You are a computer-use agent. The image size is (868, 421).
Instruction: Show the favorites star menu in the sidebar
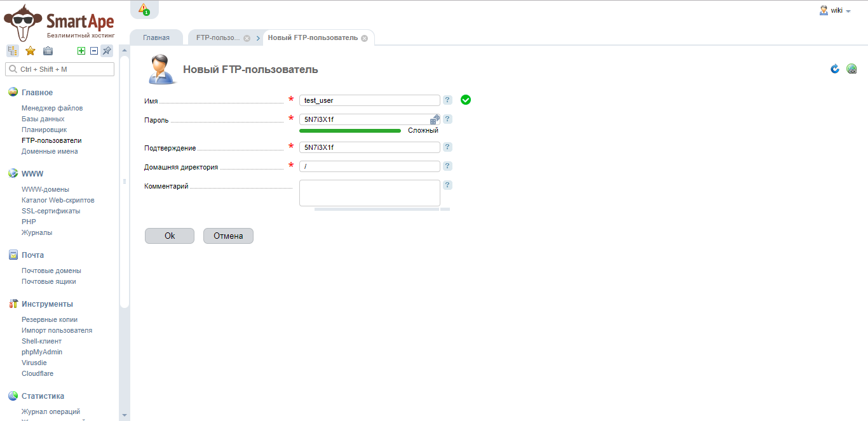(30, 51)
